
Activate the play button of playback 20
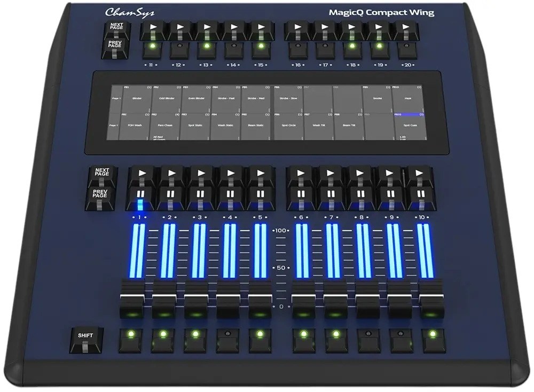click(406, 31)
